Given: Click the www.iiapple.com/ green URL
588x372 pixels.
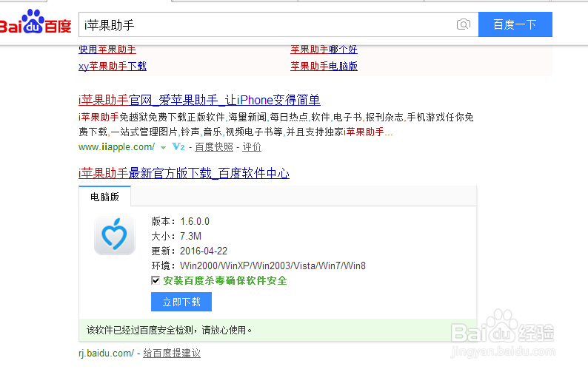Looking at the screenshot, I should pyautogui.click(x=116, y=147).
